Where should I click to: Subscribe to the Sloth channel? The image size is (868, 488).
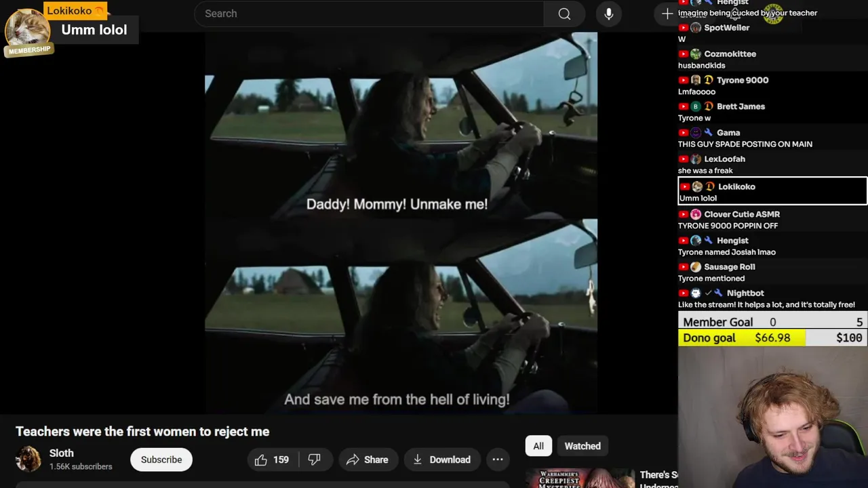161,460
